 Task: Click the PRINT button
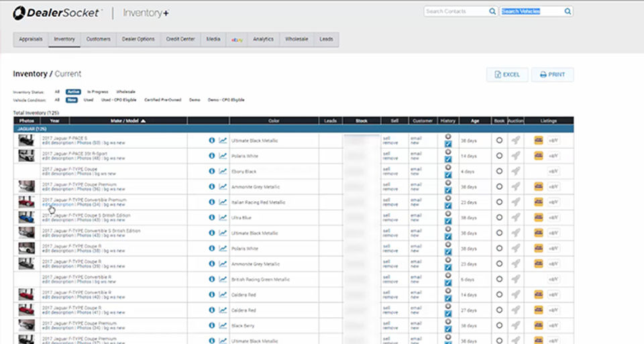552,74
